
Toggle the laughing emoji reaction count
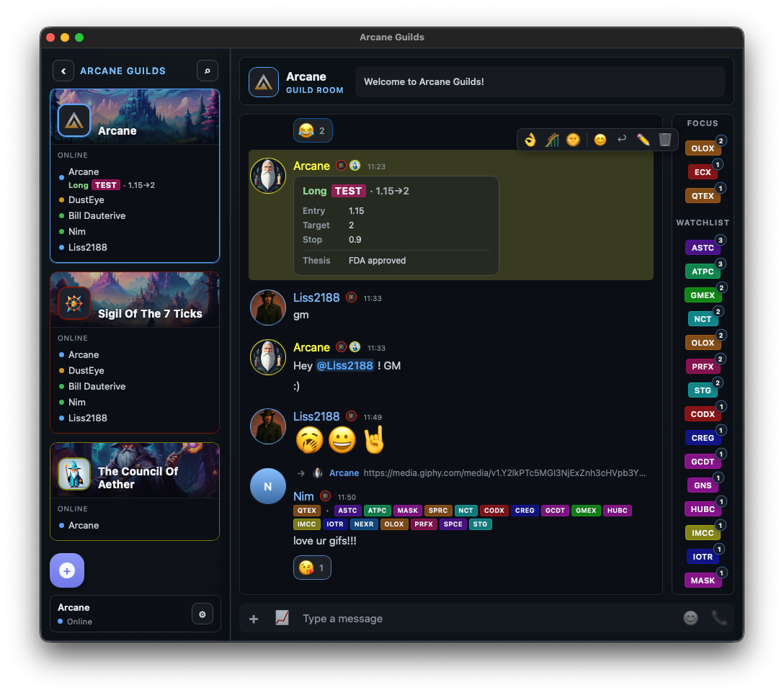pyautogui.click(x=313, y=131)
